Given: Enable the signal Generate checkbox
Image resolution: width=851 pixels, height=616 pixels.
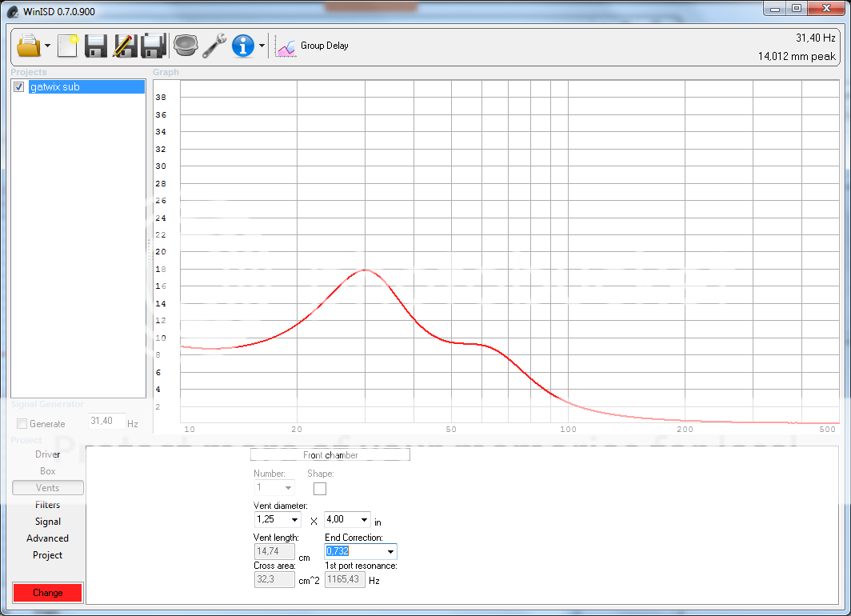Looking at the screenshot, I should 22,424.
